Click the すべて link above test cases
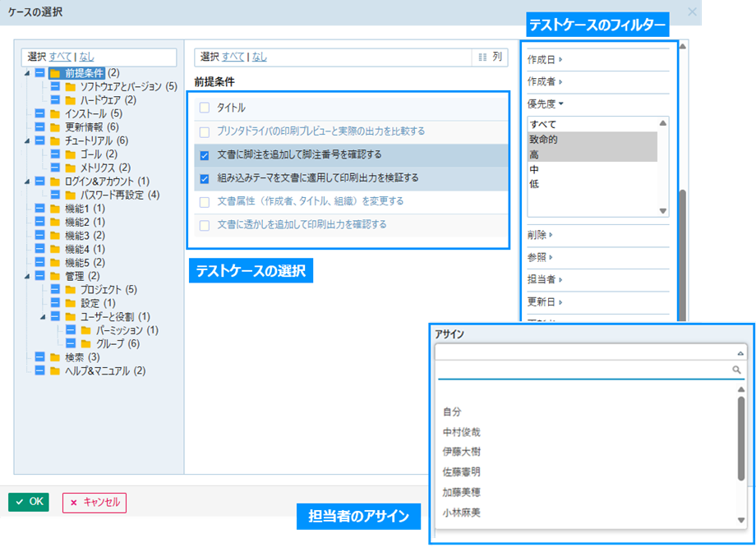 click(234, 57)
